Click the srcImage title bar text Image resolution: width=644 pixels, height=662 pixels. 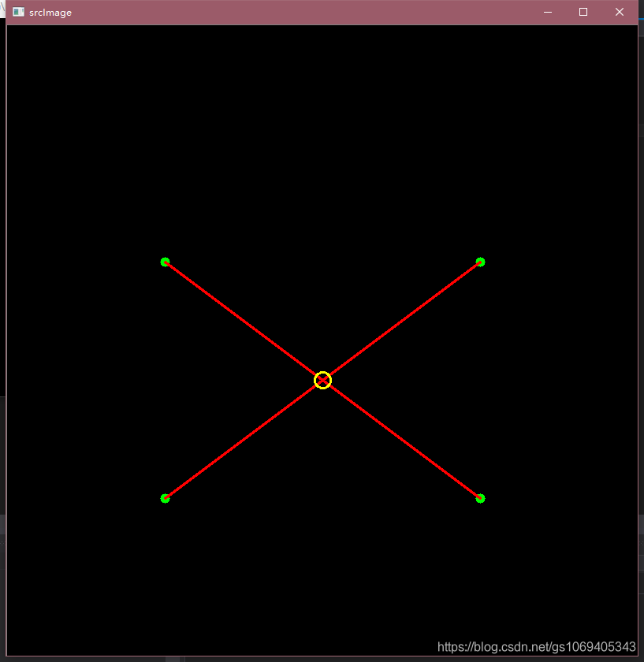(50, 13)
